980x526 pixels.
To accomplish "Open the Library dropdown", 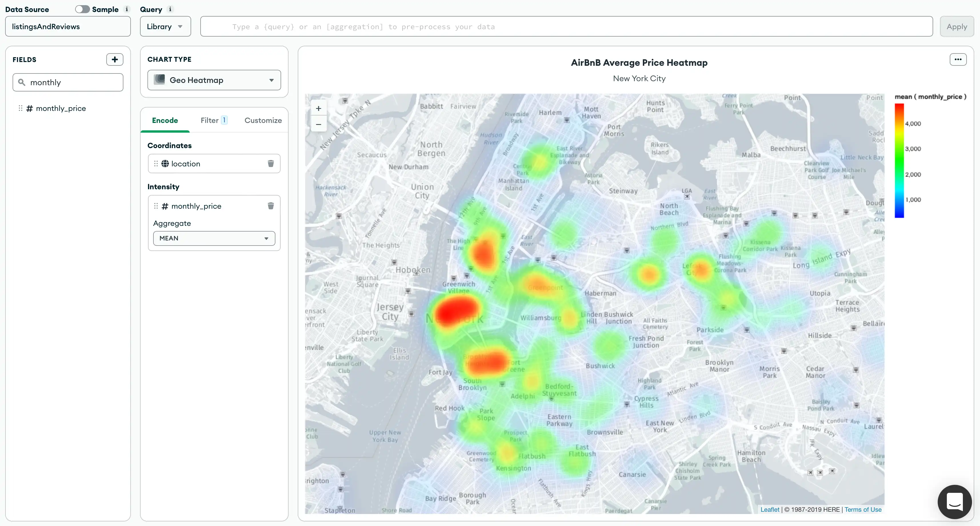I will click(x=165, y=26).
